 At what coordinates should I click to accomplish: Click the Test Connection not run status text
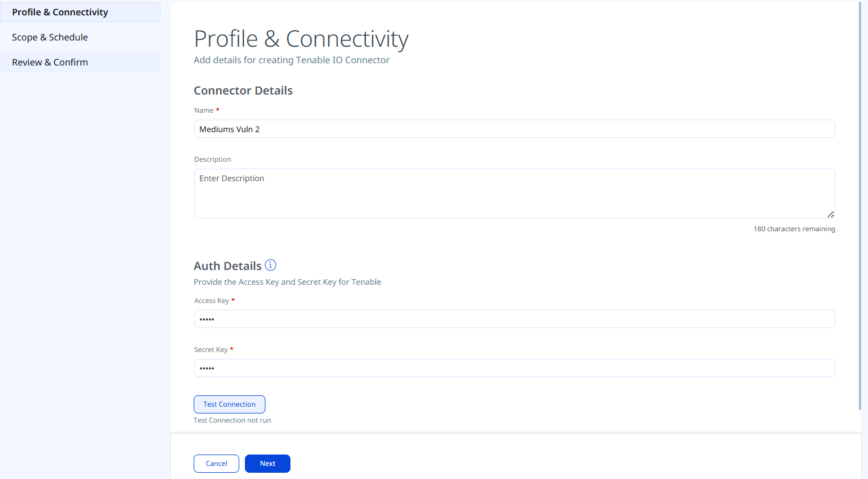pos(232,420)
